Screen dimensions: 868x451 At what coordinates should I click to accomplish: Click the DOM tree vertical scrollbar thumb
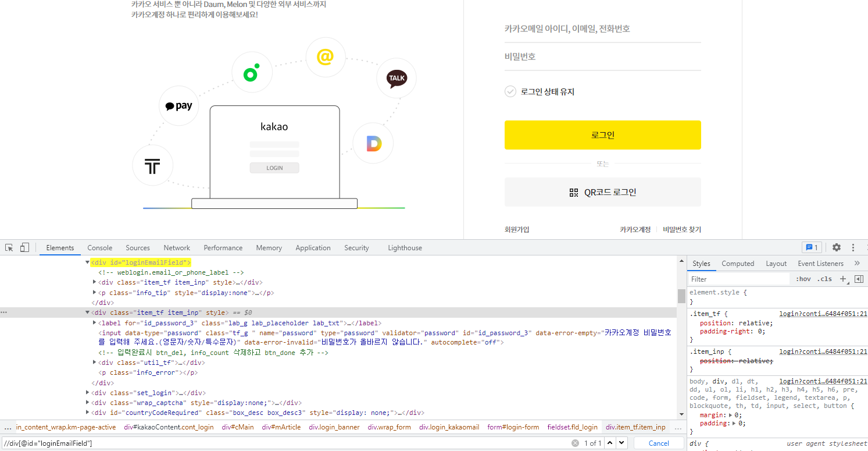(x=681, y=296)
